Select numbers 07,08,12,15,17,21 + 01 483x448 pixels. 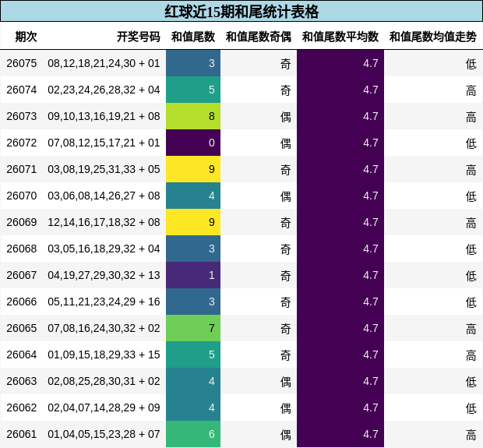[x=104, y=143]
